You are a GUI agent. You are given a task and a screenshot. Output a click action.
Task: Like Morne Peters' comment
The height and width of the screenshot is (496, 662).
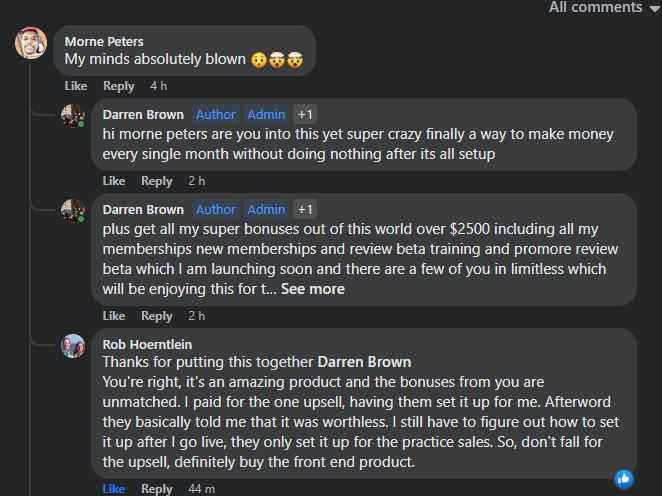pos(76,86)
